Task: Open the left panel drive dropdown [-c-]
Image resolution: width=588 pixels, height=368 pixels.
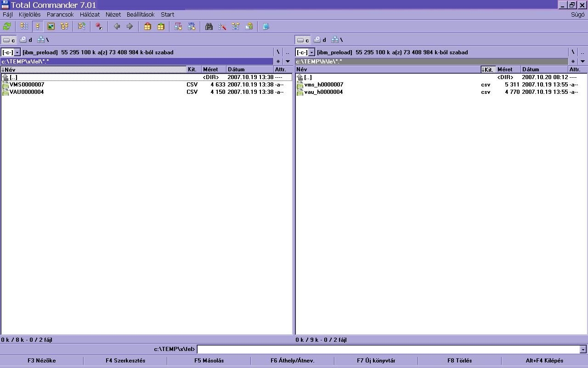Action: (11, 52)
